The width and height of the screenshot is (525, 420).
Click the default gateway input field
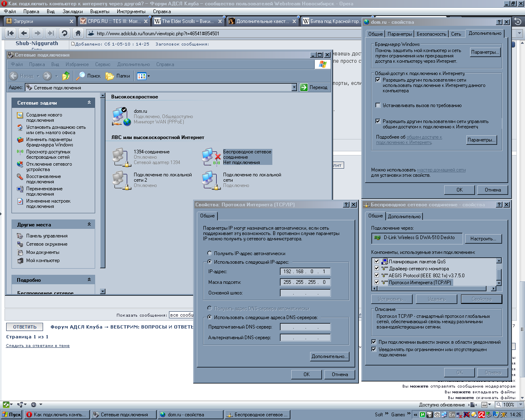(x=305, y=293)
